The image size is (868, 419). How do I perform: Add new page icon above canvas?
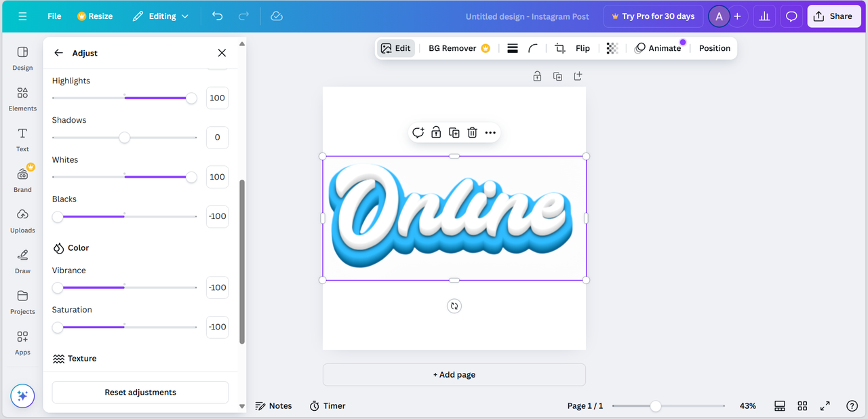[578, 77]
